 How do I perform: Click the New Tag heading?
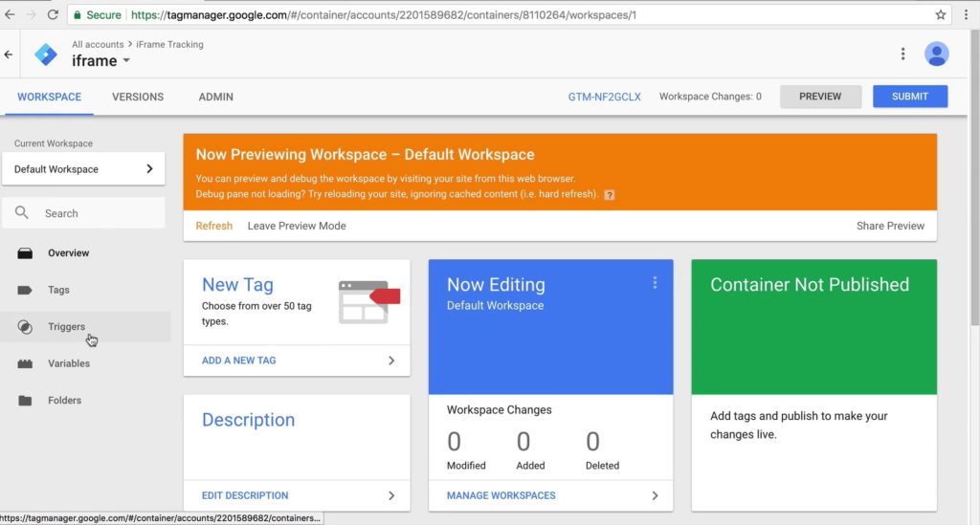coord(237,285)
